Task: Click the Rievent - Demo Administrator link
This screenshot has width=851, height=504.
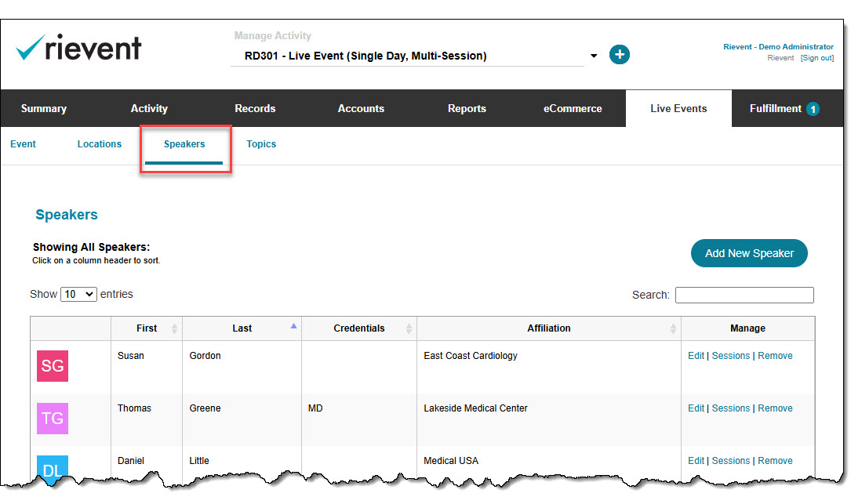Action: pyautogui.click(x=778, y=47)
